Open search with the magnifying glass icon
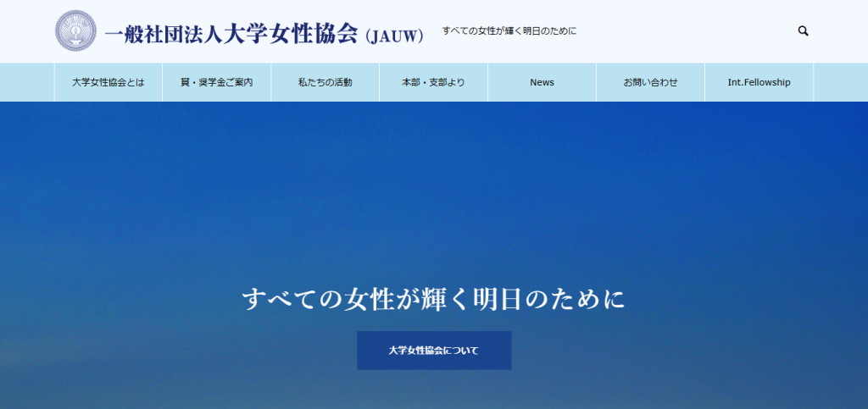The image size is (868, 409). click(x=803, y=31)
